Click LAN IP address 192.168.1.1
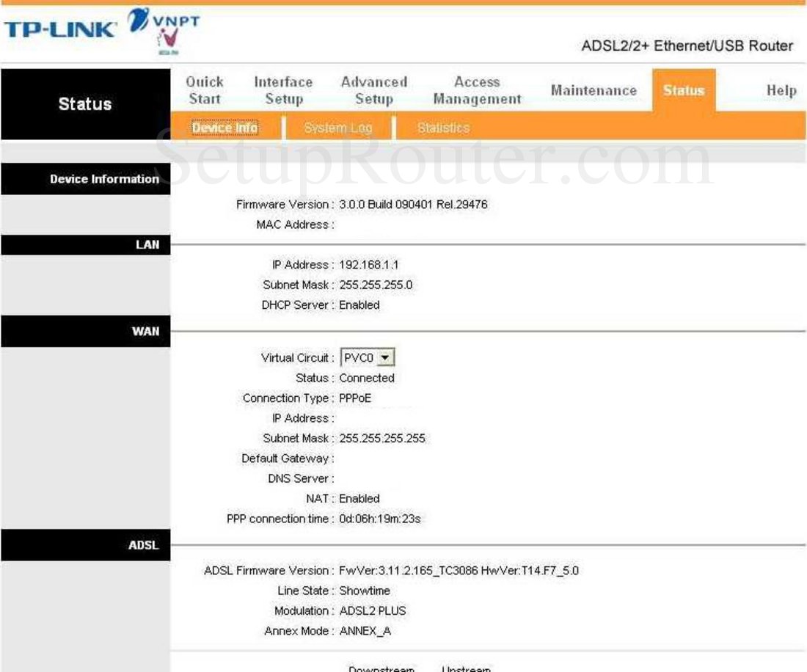 [x=368, y=265]
